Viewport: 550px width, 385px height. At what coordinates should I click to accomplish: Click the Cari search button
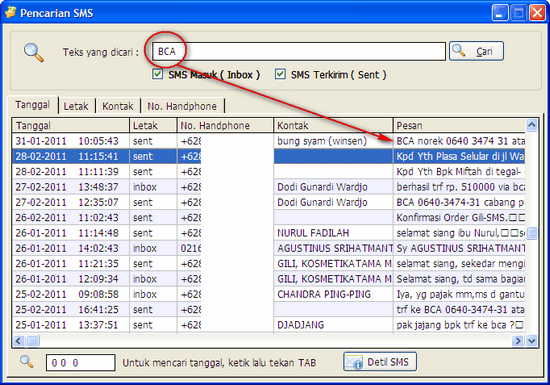(476, 51)
